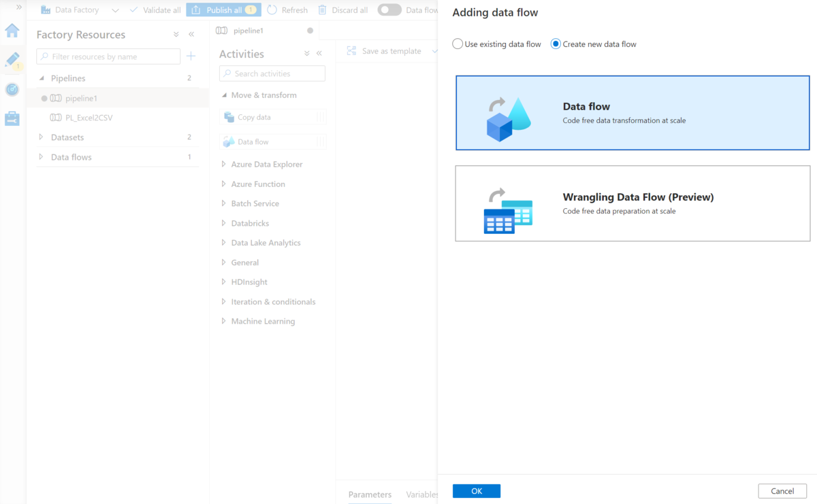The width and height of the screenshot is (817, 504).
Task: Click the Copy data activity icon
Action: coord(229,117)
